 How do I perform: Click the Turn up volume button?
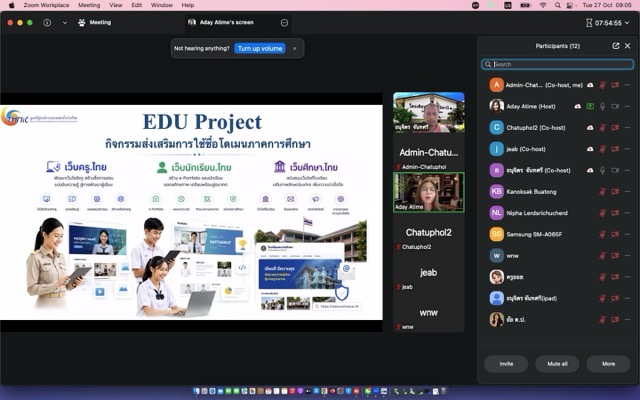click(x=260, y=48)
